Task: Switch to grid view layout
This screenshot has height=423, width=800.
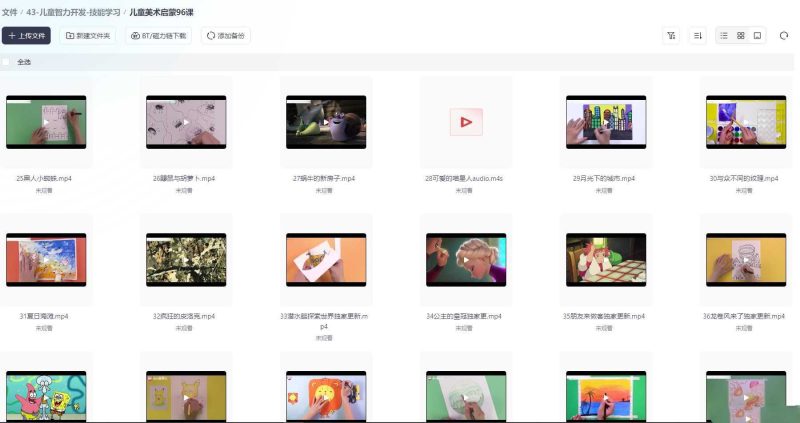Action: coord(740,35)
